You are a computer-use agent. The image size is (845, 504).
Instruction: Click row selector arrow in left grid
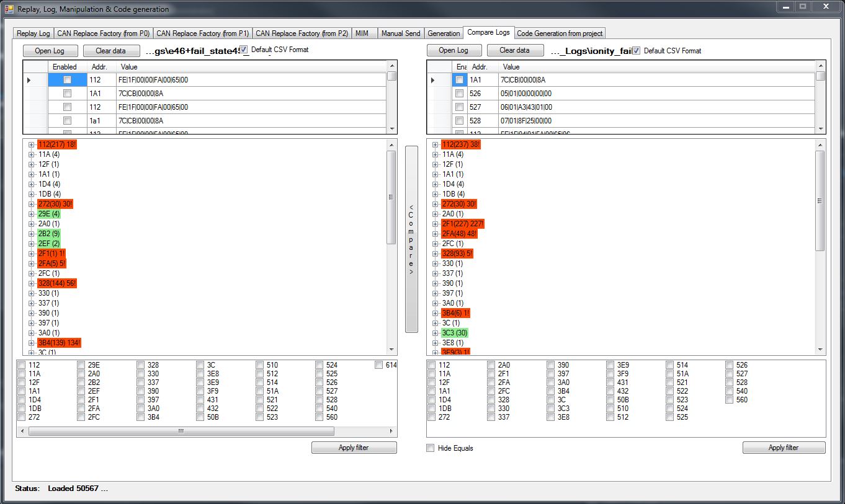[29, 80]
